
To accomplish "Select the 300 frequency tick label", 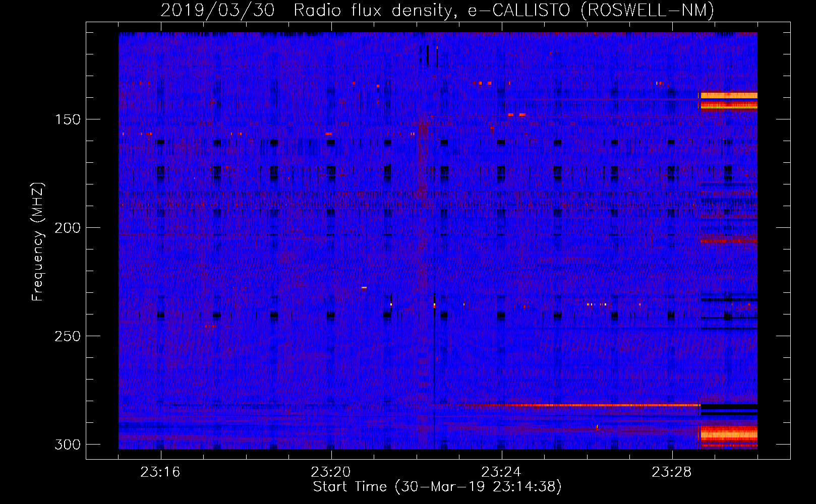I will (x=68, y=445).
